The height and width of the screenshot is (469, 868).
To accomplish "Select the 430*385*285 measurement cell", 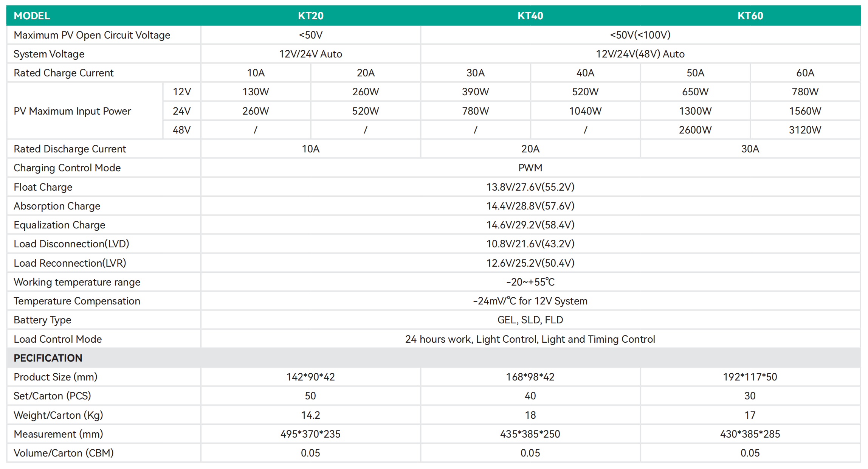I will (750, 434).
